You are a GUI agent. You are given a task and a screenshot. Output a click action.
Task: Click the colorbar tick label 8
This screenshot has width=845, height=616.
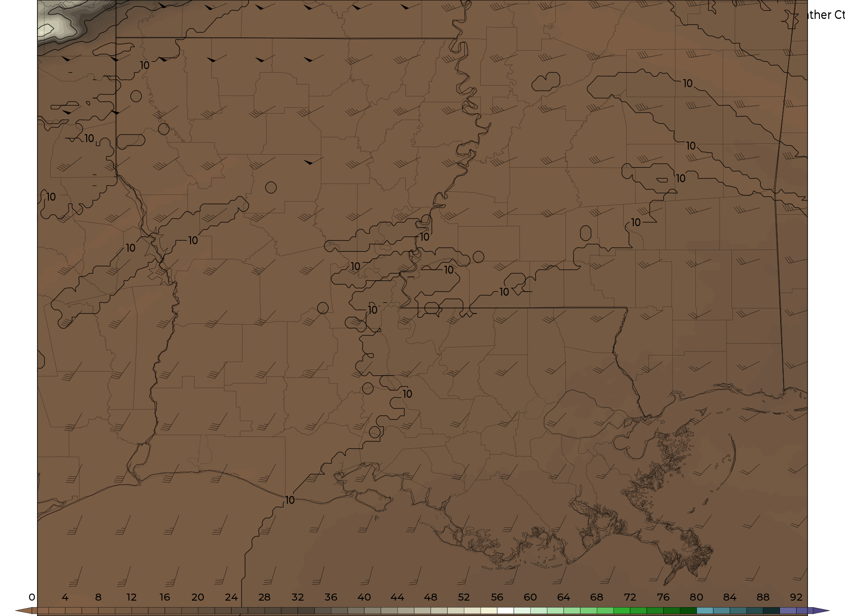98,597
